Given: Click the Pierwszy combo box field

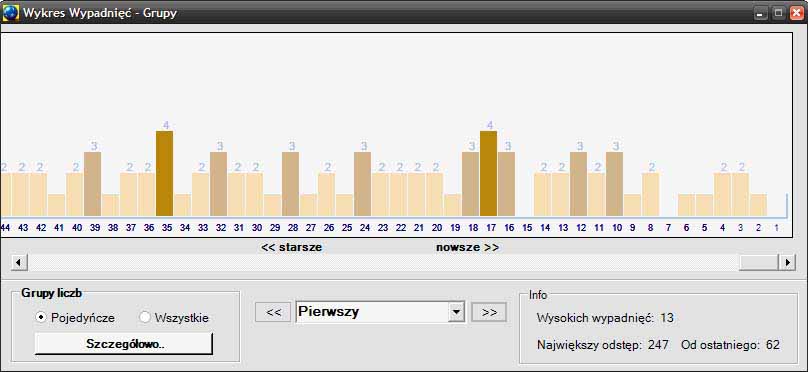Looking at the screenshot, I should [380, 312].
